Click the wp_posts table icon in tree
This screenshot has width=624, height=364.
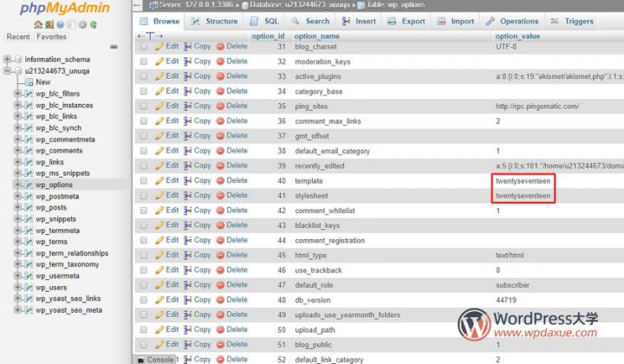pyautogui.click(x=29, y=207)
